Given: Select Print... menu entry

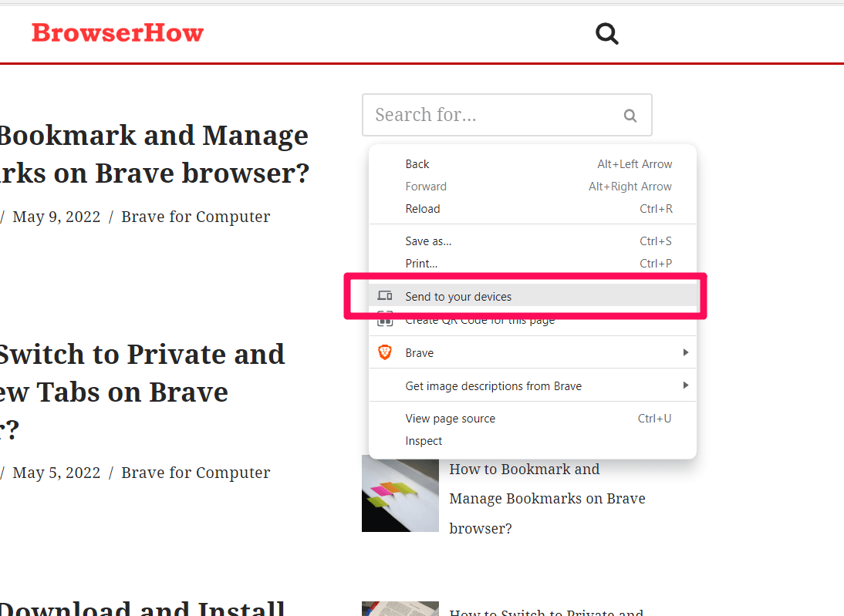Looking at the screenshot, I should coord(532,264).
